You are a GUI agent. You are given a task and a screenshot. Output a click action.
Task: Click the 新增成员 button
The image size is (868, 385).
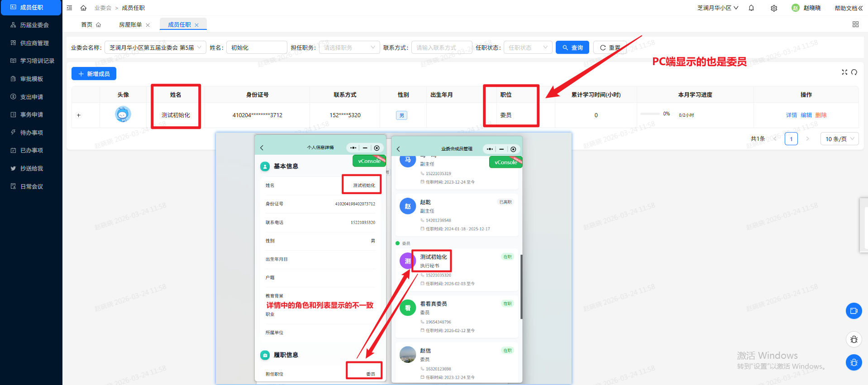click(94, 74)
